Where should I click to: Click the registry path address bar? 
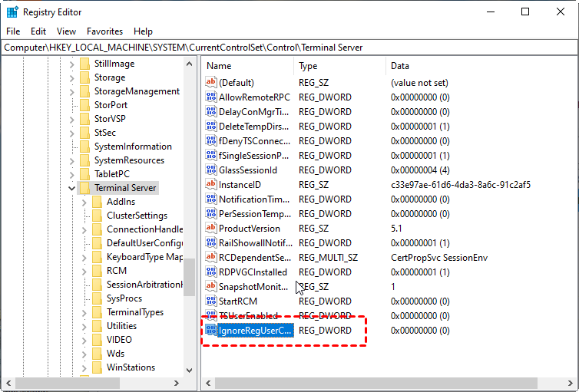[289, 48]
